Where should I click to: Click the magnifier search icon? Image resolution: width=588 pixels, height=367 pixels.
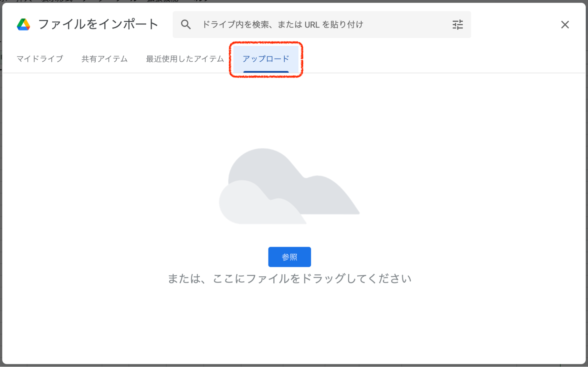click(186, 24)
